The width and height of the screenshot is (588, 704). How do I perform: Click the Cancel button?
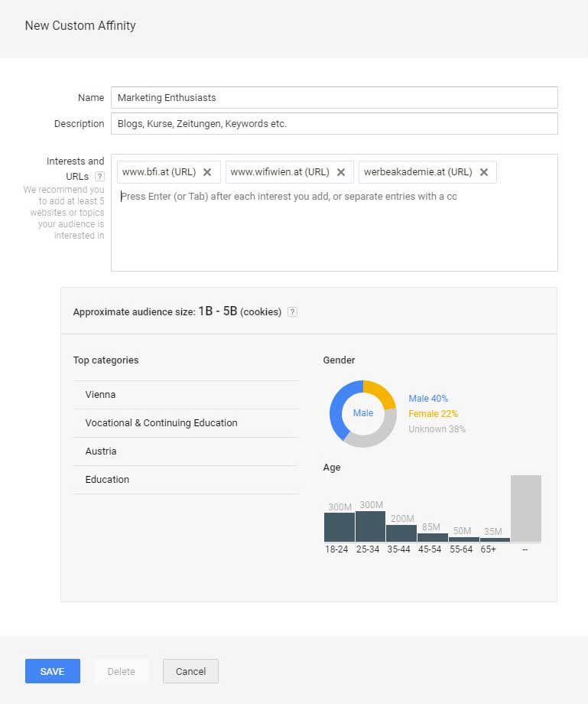tap(190, 671)
